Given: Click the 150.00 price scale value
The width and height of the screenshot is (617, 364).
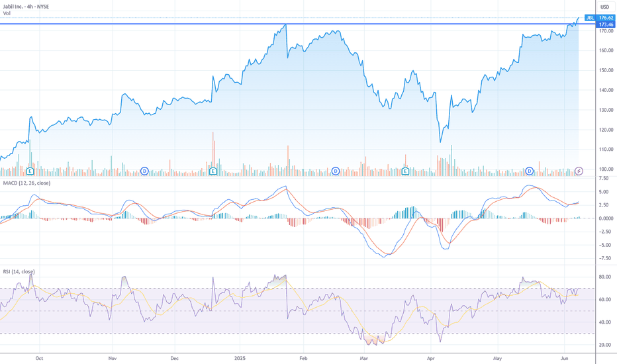Looking at the screenshot, I should click(x=606, y=70).
